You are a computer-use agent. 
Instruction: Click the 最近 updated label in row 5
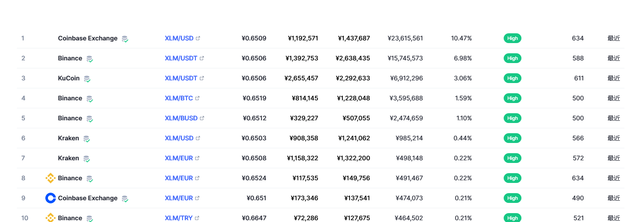(x=614, y=118)
